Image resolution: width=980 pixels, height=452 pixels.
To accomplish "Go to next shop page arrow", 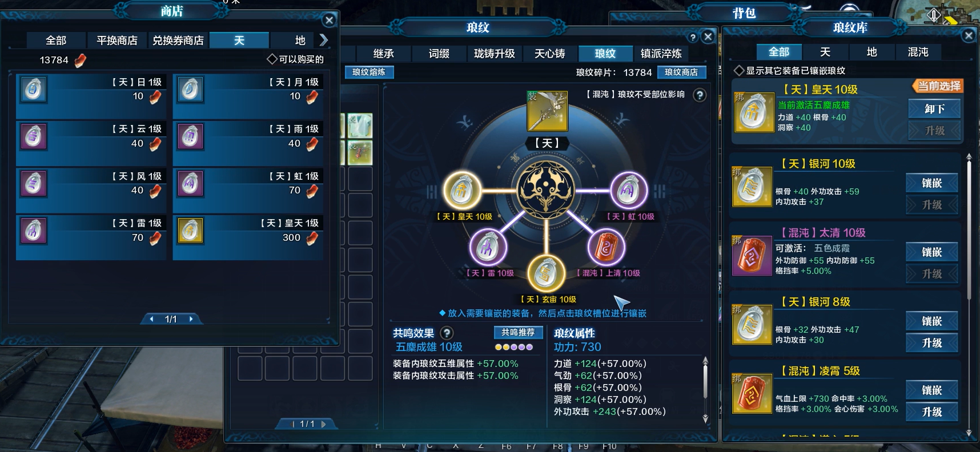I will 191,319.
